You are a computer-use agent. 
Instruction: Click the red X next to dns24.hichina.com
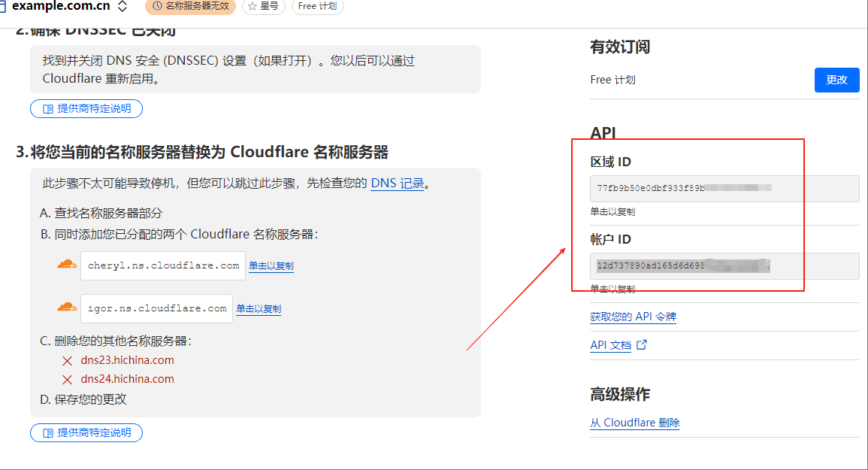tap(68, 380)
